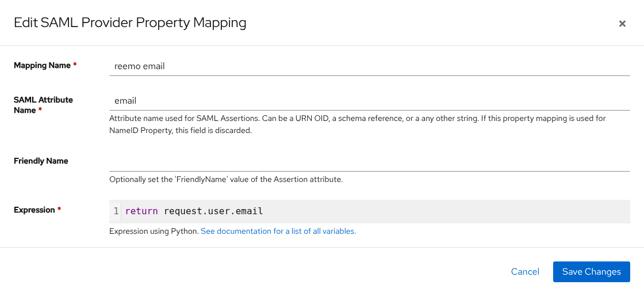Open 'See documentation for a list of all variables' link
The height and width of the screenshot is (296, 644).
tap(278, 231)
